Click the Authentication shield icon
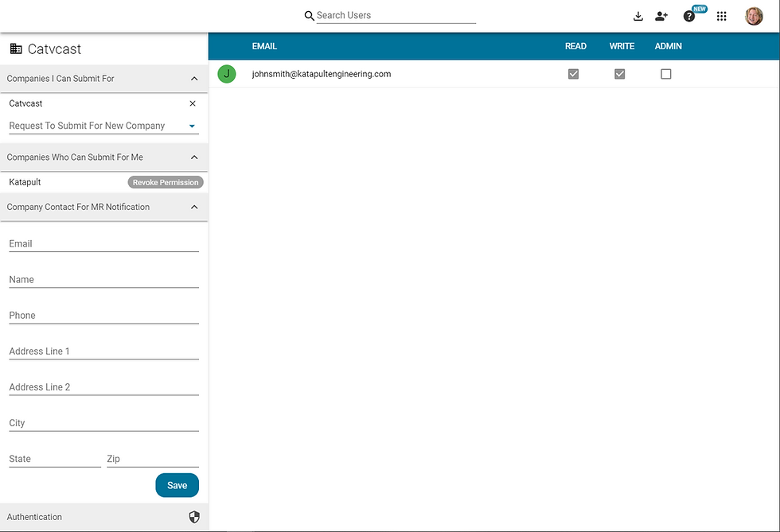The height and width of the screenshot is (532, 780). click(x=194, y=517)
